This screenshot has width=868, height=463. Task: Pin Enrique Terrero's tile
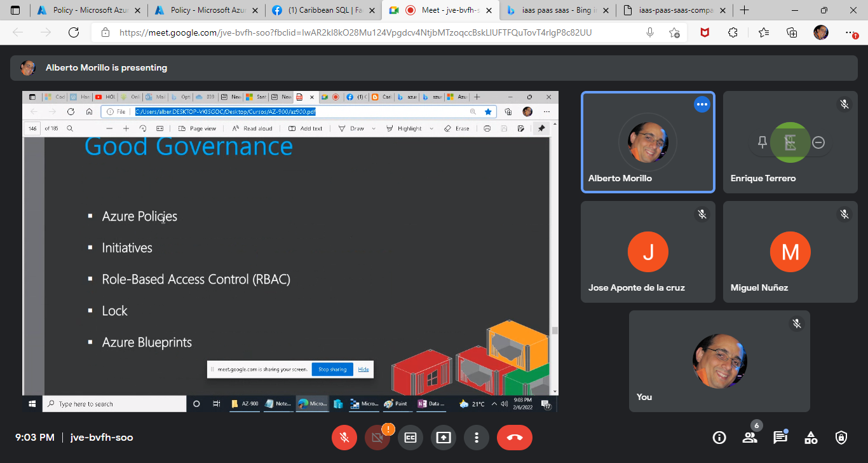763,142
